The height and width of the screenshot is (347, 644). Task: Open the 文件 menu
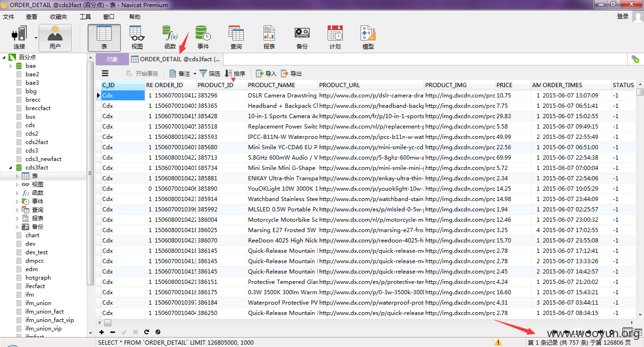click(8, 16)
